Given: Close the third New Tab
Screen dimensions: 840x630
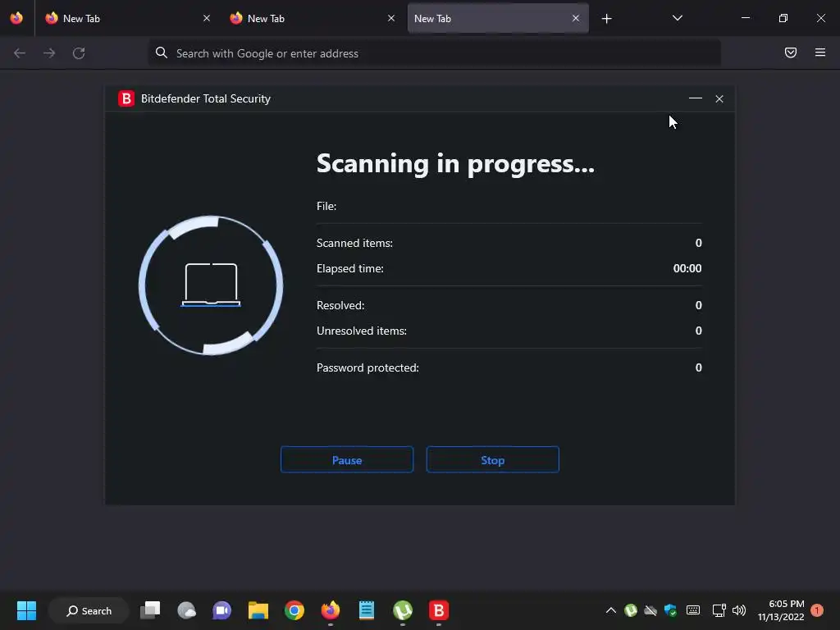Looking at the screenshot, I should click(x=575, y=18).
